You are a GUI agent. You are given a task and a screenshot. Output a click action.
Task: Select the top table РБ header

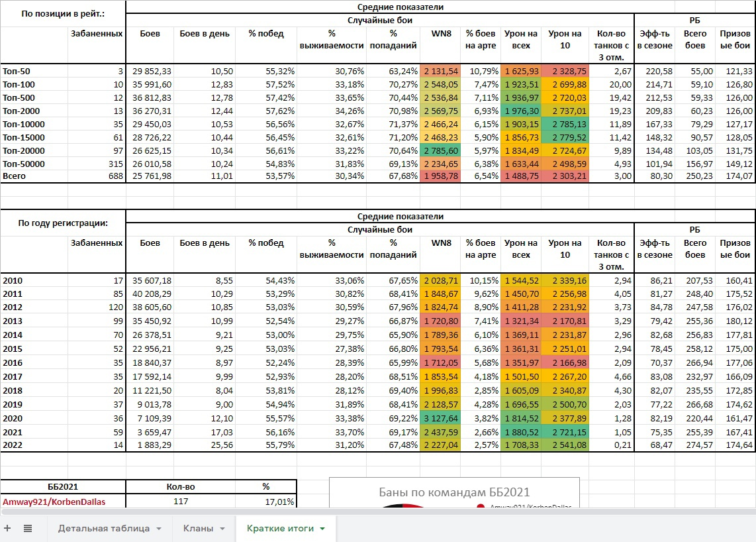tap(695, 21)
